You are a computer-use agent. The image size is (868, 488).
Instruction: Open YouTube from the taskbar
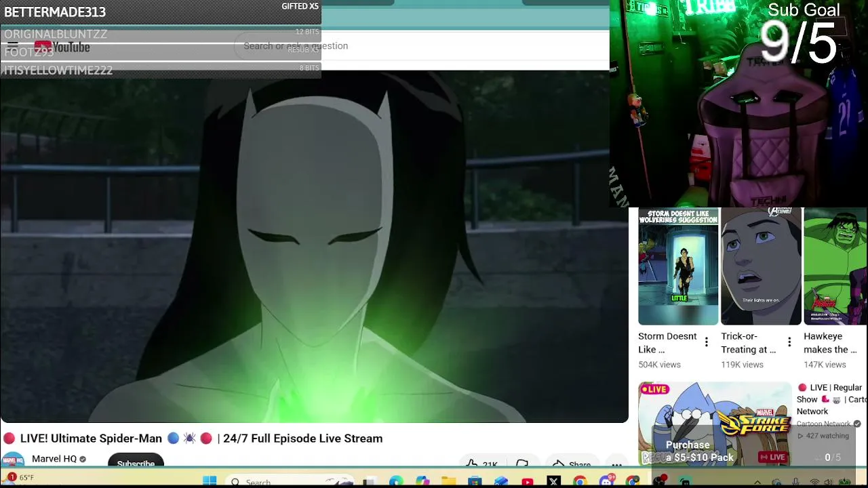point(527,482)
